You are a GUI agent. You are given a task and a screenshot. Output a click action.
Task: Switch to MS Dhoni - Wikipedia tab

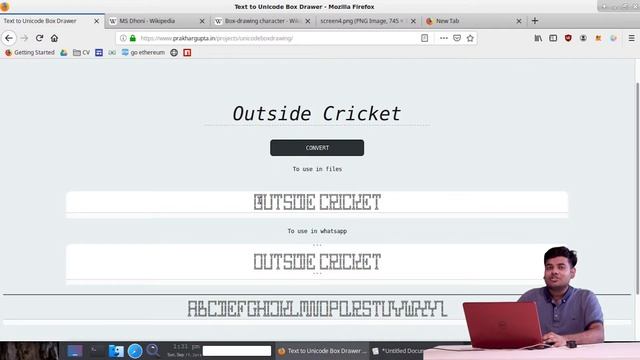(x=158, y=21)
